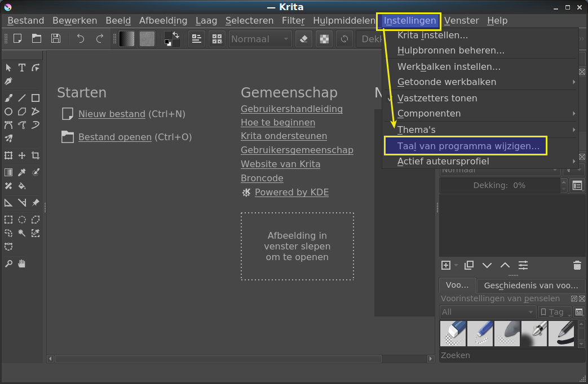
Task: Open the Venster menu
Action: click(462, 21)
